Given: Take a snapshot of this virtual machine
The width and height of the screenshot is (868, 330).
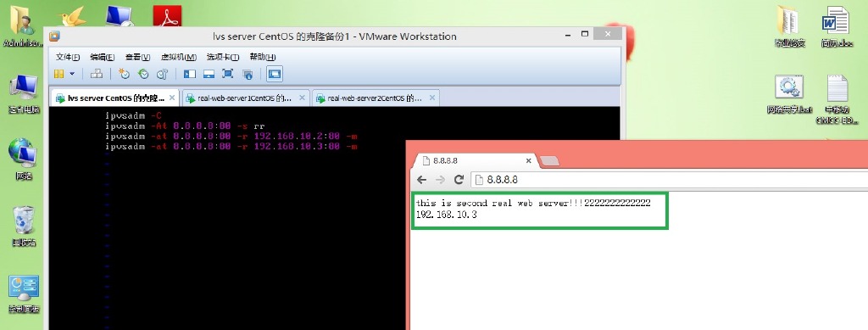Looking at the screenshot, I should (x=124, y=74).
